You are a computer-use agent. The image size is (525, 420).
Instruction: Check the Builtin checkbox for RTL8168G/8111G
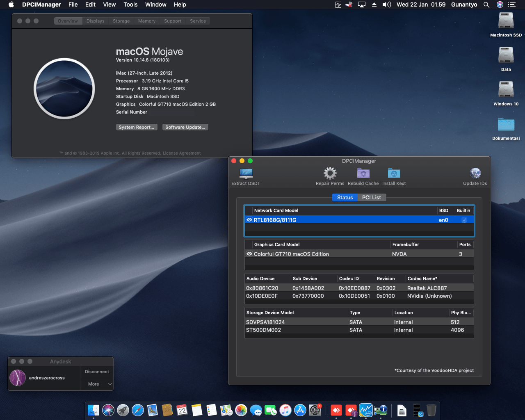tap(464, 219)
